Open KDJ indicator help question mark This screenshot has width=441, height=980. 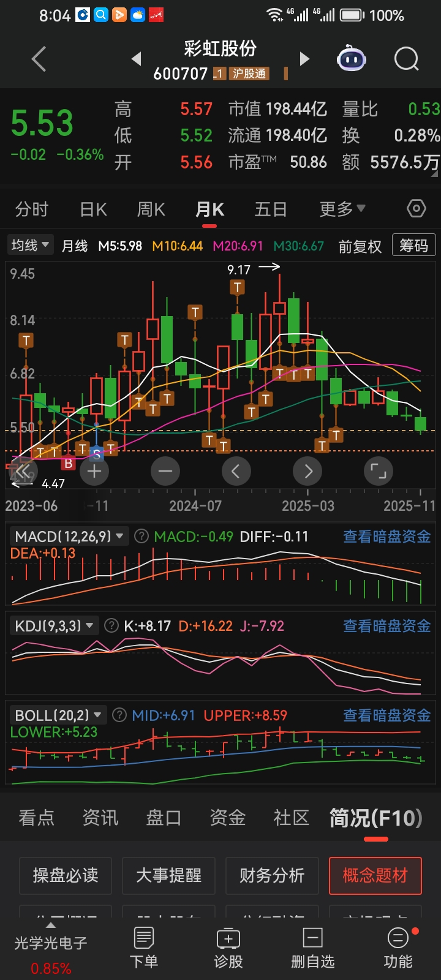click(x=111, y=626)
